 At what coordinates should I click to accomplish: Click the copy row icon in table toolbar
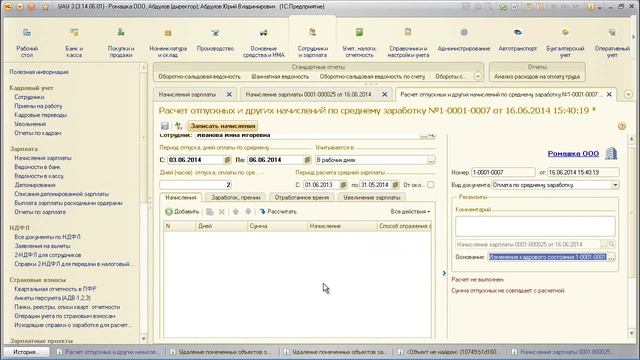[209, 211]
